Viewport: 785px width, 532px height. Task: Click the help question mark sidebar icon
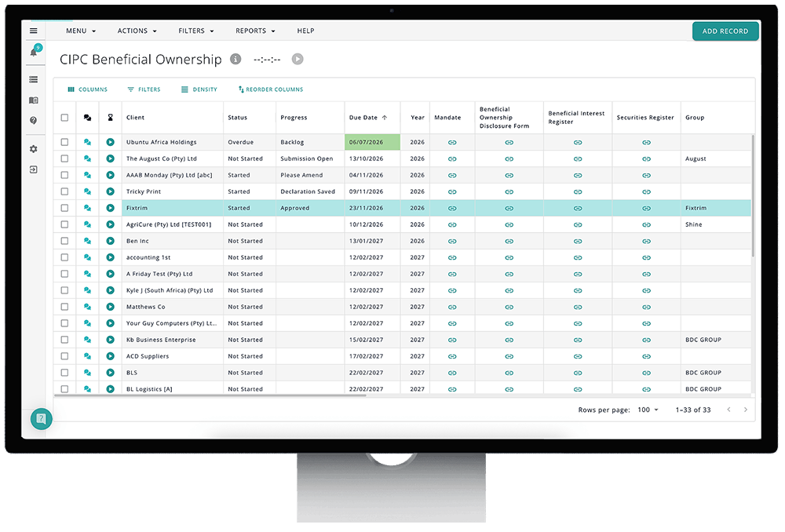click(x=34, y=121)
